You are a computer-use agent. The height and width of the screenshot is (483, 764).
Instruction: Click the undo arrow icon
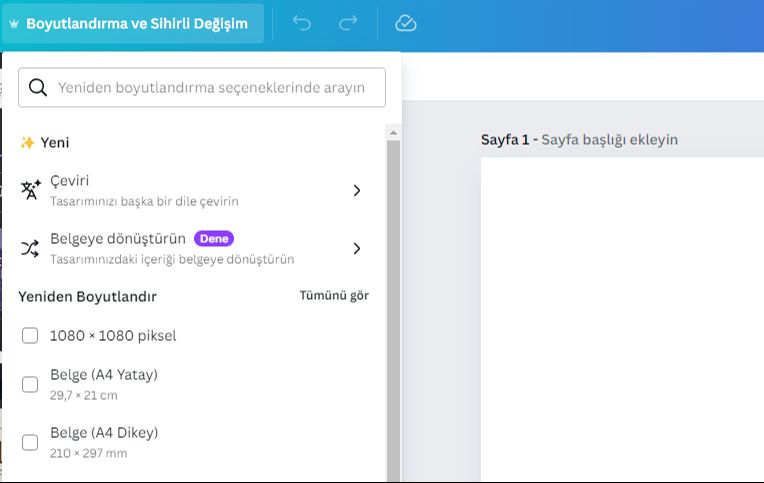(302, 23)
